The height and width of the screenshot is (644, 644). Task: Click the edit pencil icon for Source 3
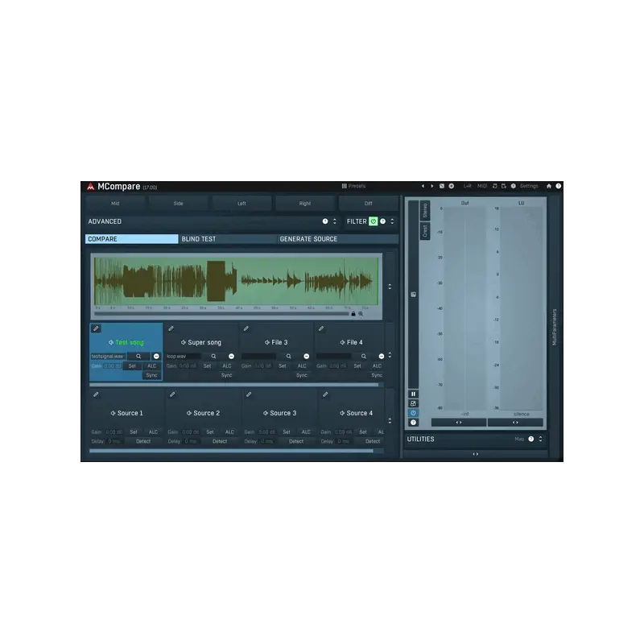coord(249,394)
